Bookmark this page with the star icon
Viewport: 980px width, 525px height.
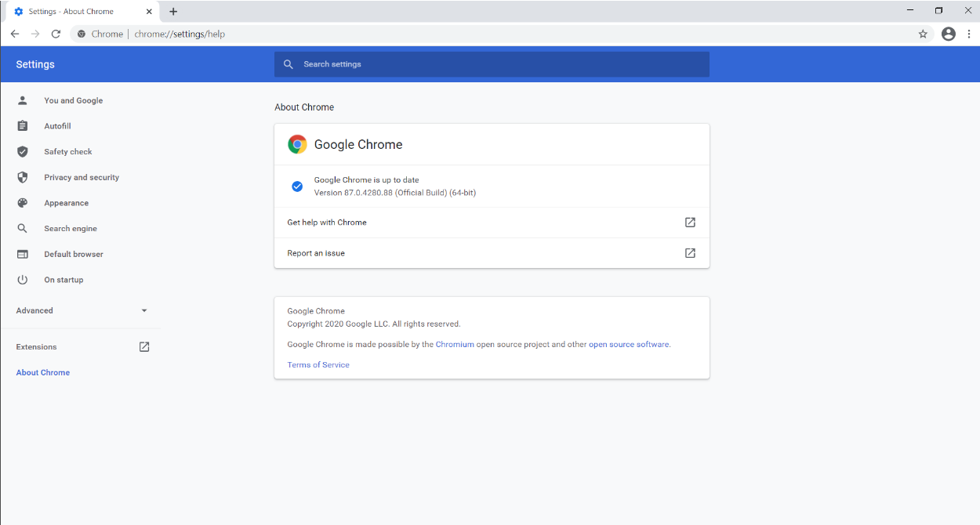[923, 34]
